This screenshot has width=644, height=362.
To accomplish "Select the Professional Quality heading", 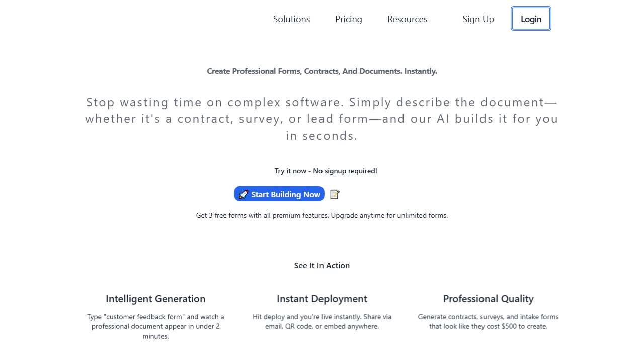I will tap(488, 299).
